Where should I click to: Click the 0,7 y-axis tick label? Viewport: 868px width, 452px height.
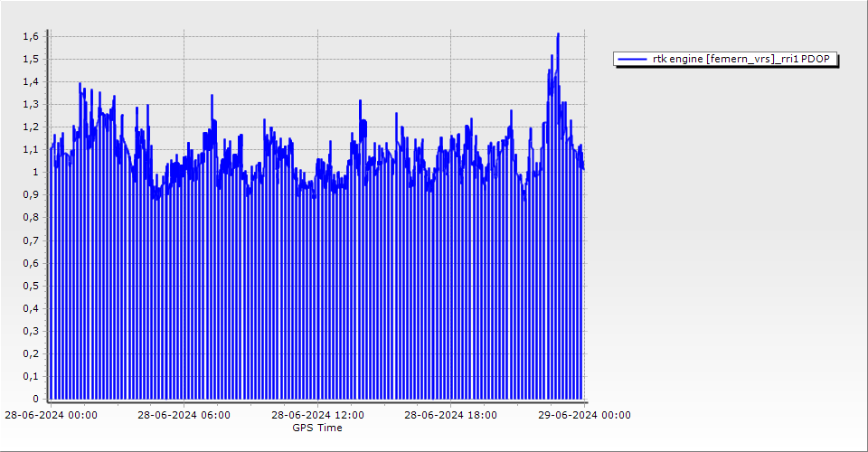(31, 240)
